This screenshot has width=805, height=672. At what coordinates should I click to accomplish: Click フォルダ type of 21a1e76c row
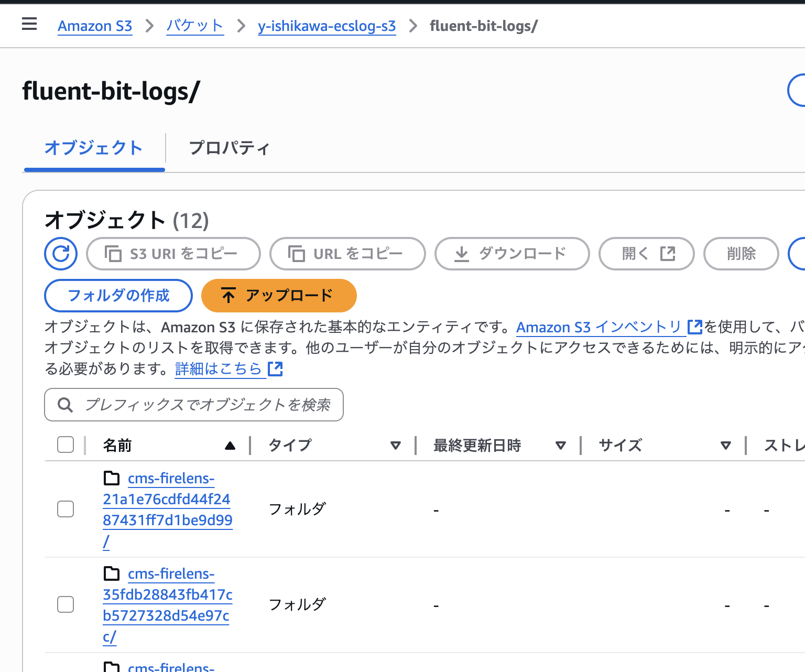297,509
